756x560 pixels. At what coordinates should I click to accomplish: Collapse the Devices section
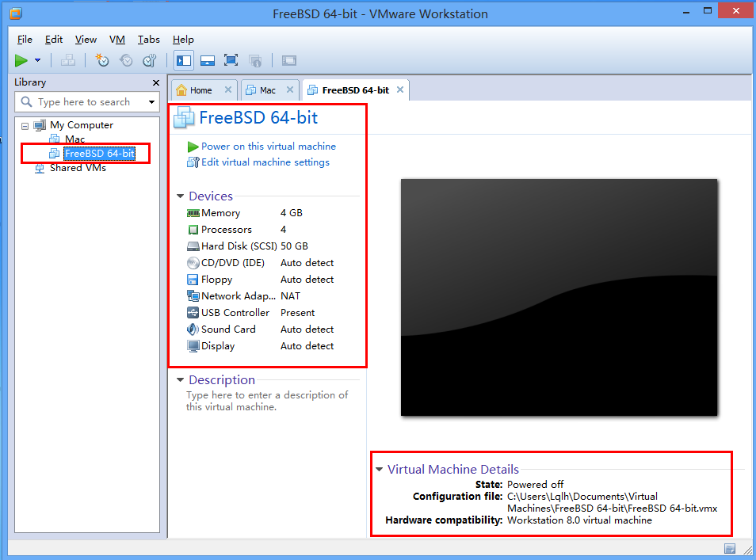pos(181,196)
